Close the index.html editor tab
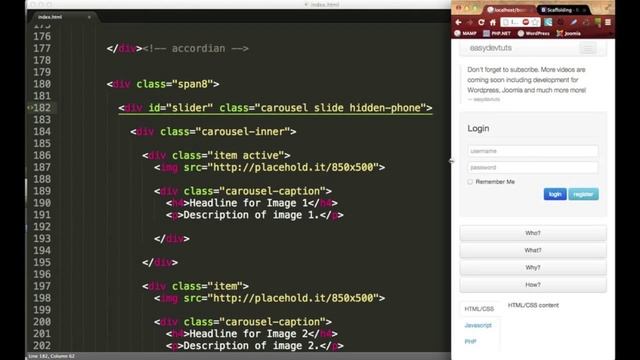 click(x=89, y=17)
